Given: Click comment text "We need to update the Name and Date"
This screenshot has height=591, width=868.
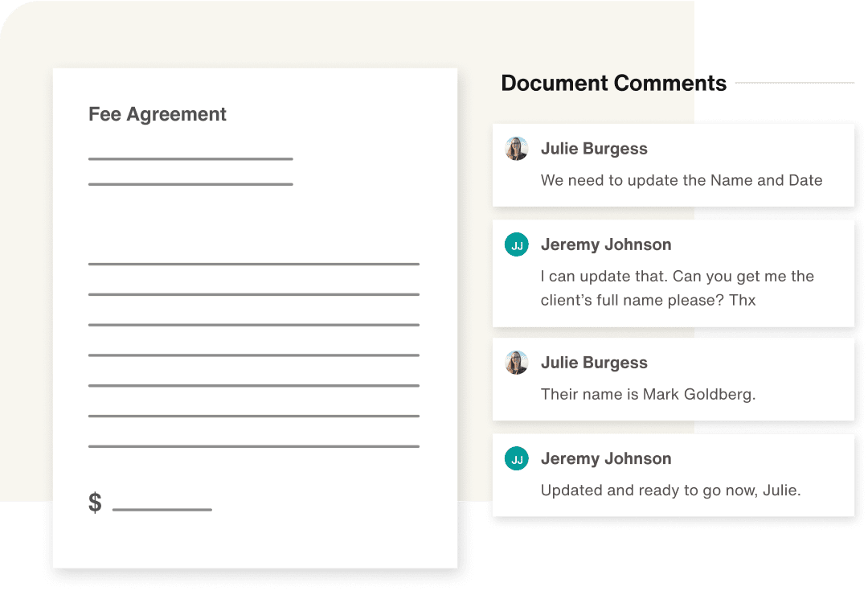Looking at the screenshot, I should point(682,180).
